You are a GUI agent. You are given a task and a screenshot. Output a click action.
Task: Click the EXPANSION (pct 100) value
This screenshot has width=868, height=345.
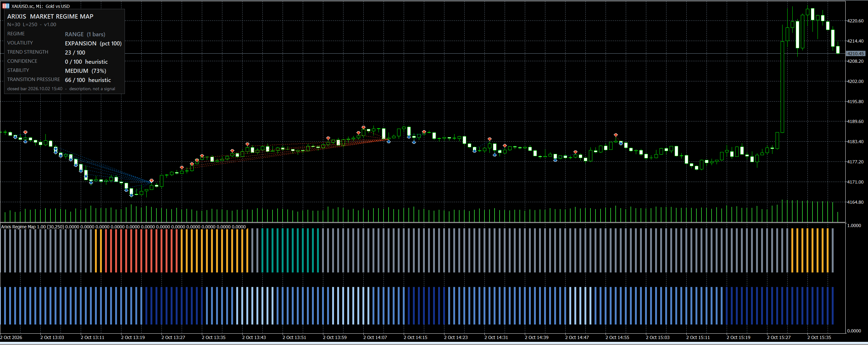93,44
